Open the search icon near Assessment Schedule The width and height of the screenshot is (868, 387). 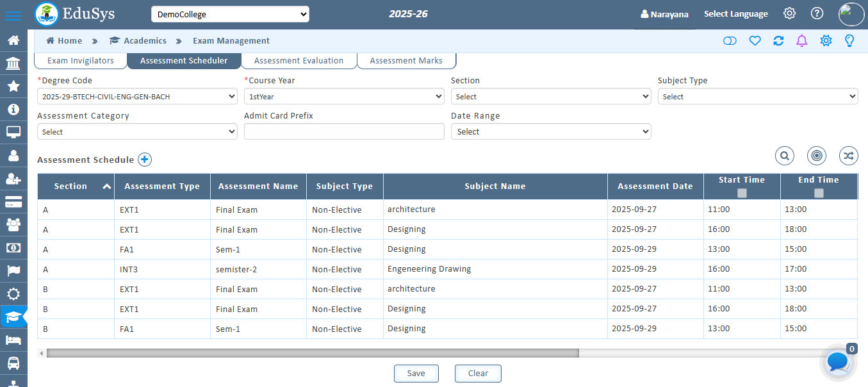click(x=785, y=156)
